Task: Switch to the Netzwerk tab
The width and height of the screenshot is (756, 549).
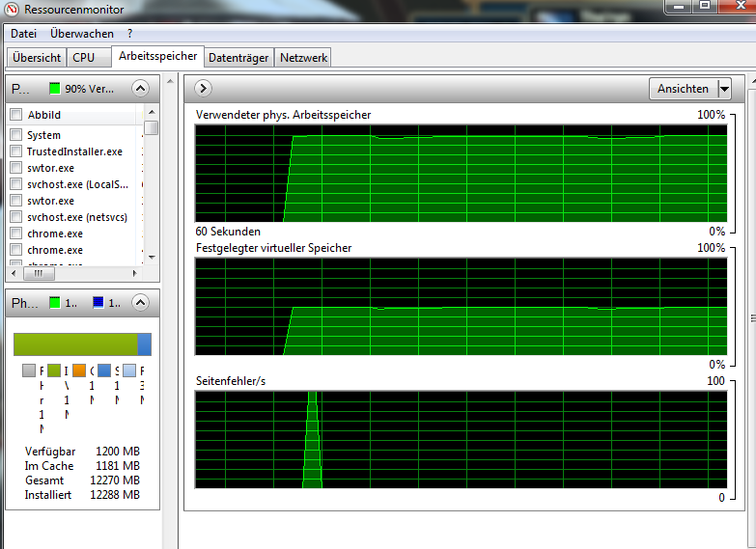Action: point(304,57)
